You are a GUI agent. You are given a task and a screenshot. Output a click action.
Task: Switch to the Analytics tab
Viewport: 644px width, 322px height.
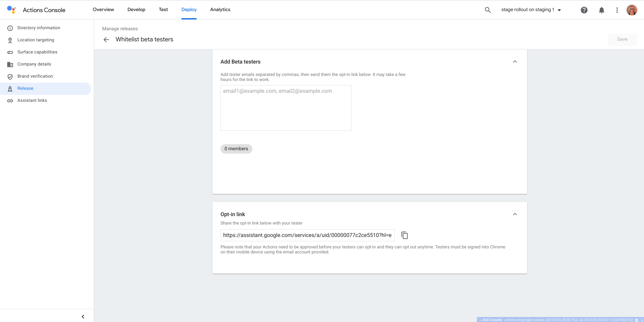220,9
